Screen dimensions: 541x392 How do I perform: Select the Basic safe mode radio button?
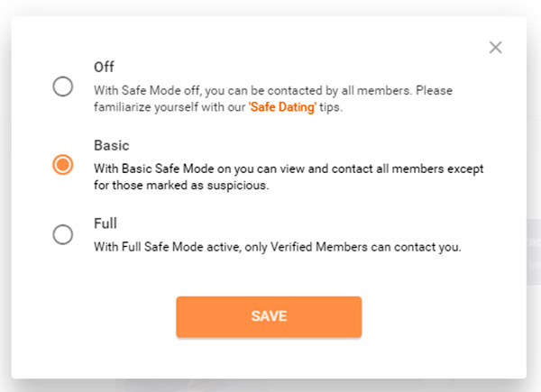[63, 165]
